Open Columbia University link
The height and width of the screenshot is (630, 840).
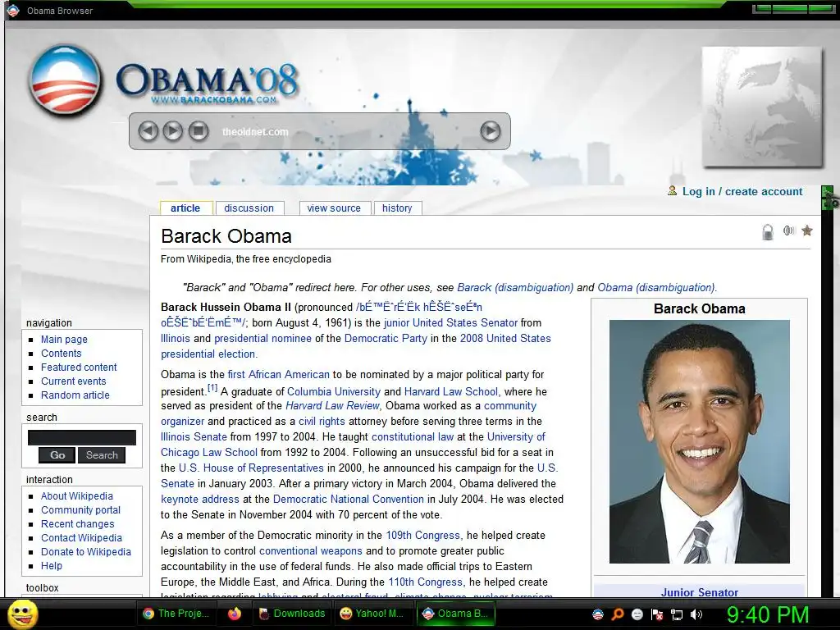pyautogui.click(x=334, y=391)
